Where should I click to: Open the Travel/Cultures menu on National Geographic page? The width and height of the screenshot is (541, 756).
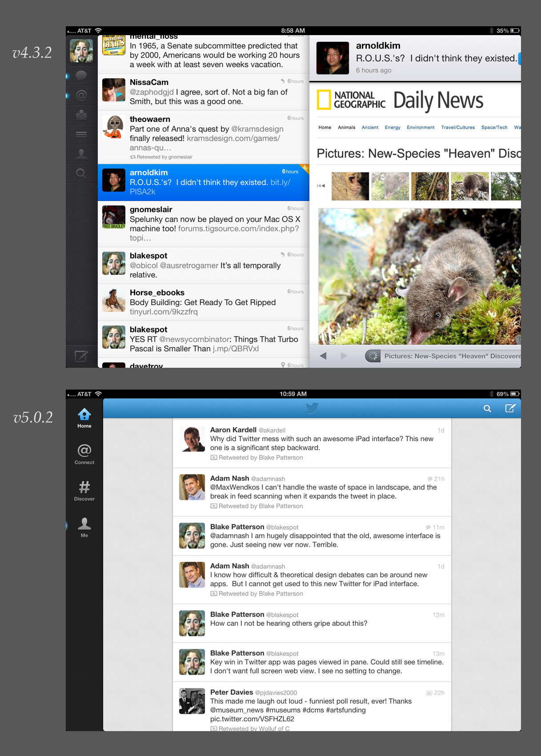click(458, 128)
